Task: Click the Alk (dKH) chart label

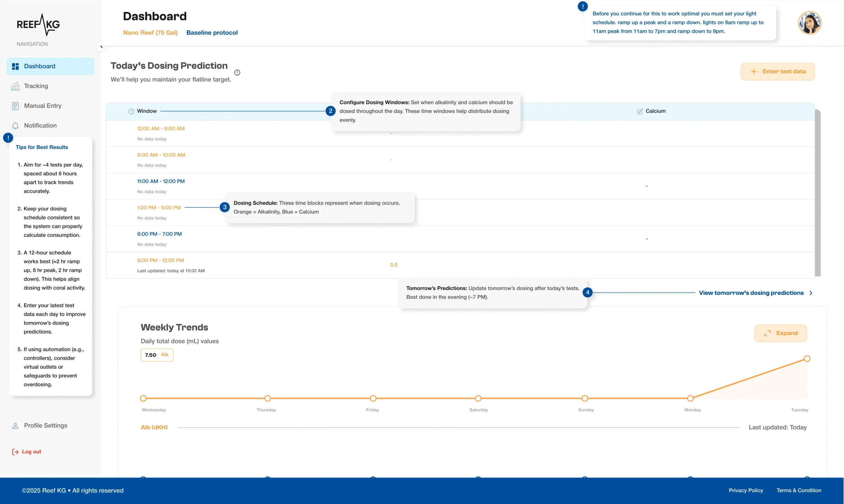Action: click(x=154, y=427)
